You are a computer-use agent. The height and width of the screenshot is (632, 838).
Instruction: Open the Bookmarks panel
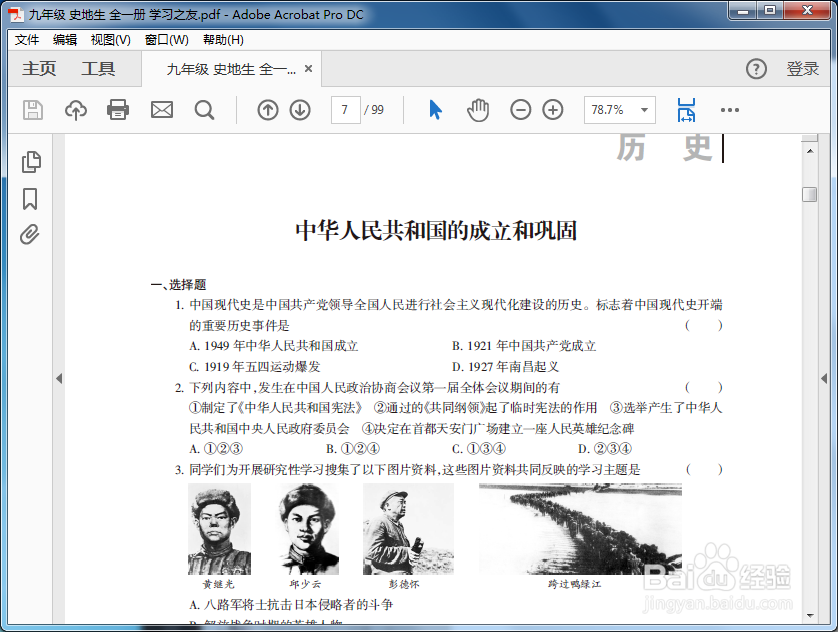[29, 197]
